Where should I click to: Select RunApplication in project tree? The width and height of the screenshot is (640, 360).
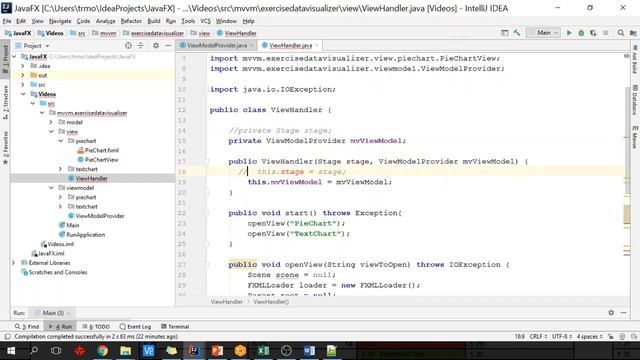(82, 235)
